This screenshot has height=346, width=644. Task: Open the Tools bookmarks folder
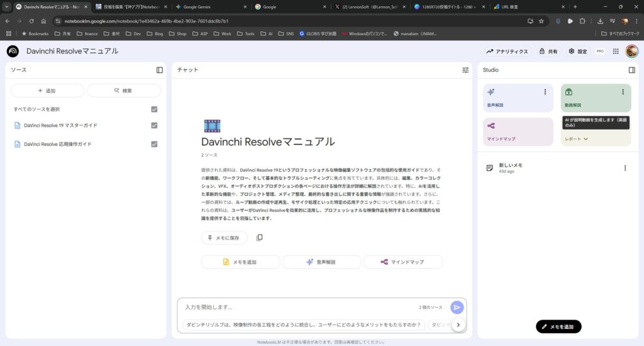(246, 34)
